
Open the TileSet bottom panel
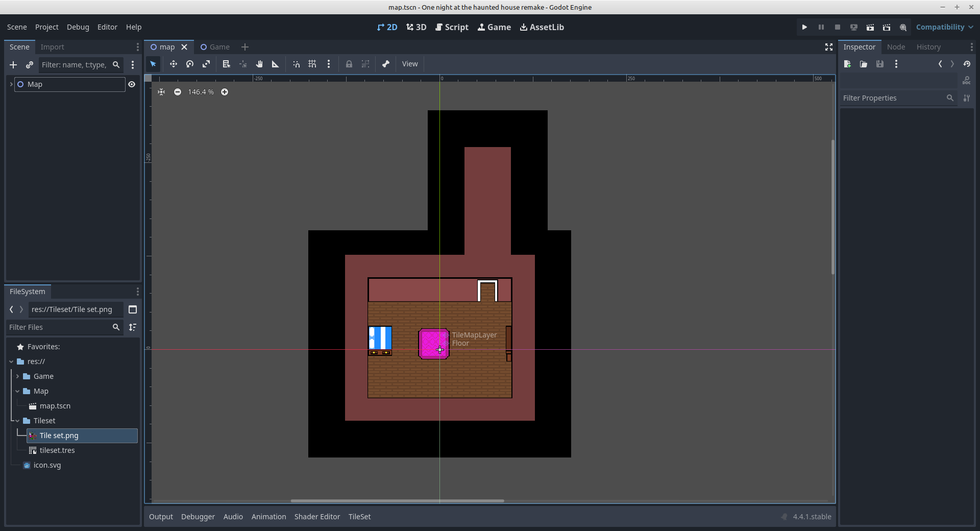click(359, 517)
